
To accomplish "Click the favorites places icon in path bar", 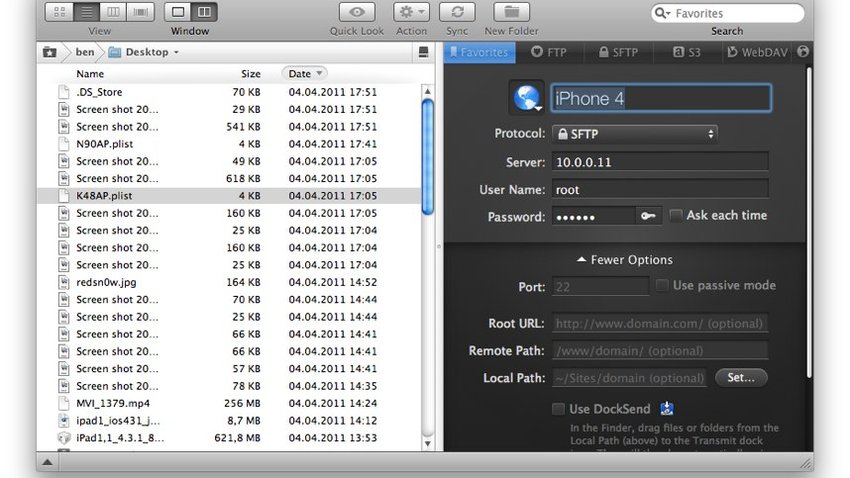I will pos(50,52).
